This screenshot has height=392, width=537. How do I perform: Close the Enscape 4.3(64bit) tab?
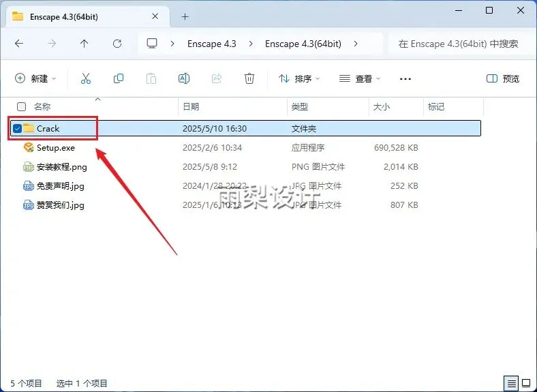155,16
